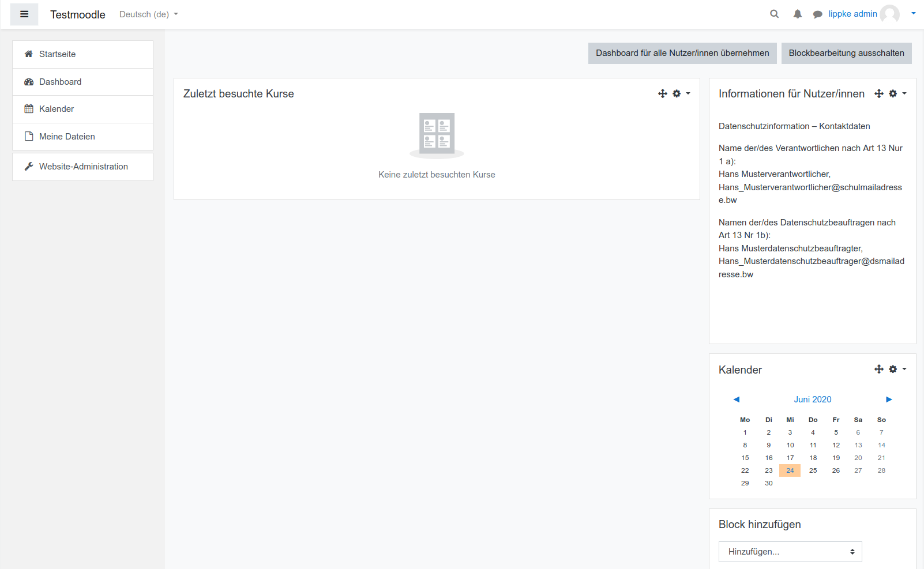The height and width of the screenshot is (569, 924).
Task: Click the move icon on Zuletzt besuchte Kurse
Action: (662, 93)
